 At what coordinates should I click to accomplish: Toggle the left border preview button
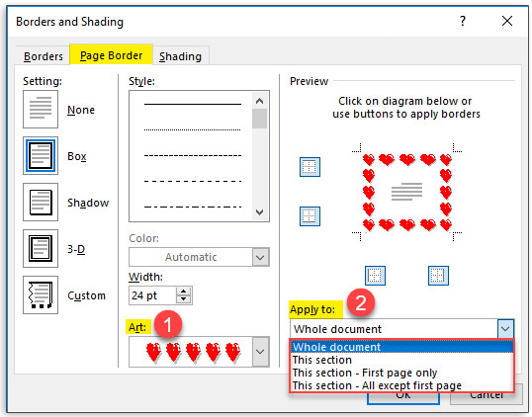tap(375, 276)
